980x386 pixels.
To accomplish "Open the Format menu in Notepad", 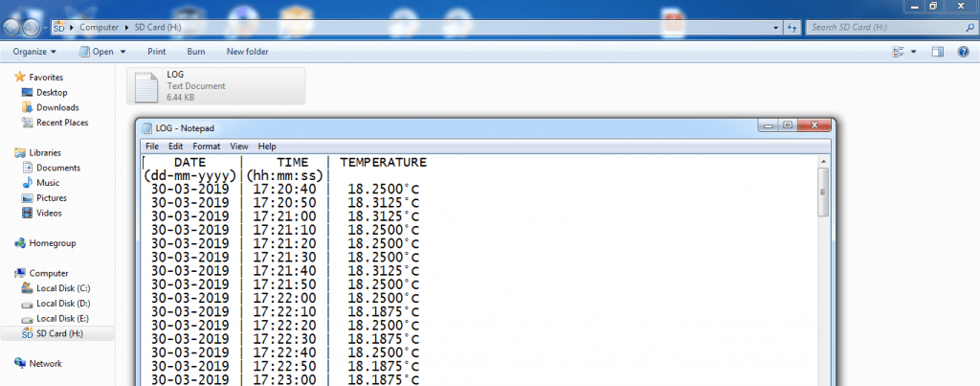I will click(207, 147).
